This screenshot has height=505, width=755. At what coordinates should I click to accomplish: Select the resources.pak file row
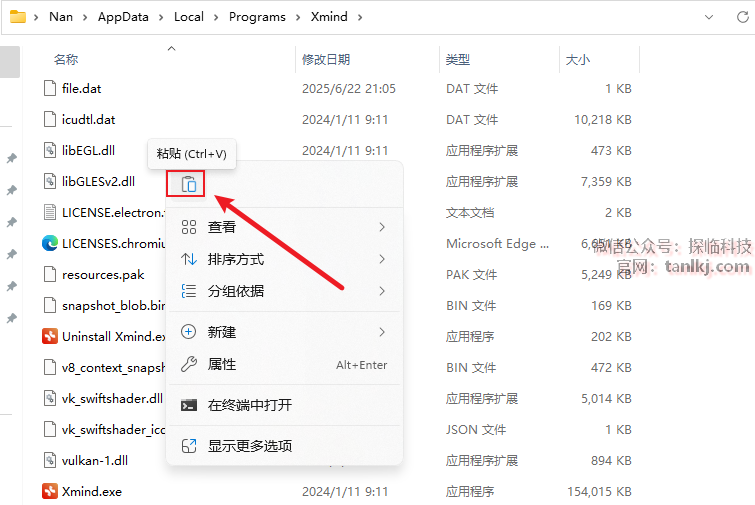point(103,274)
